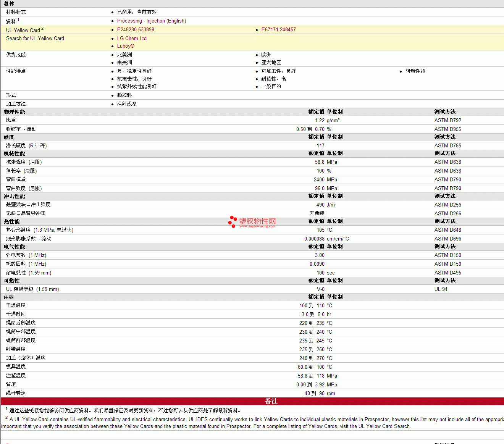Click the 耗散因数 value 0.0090
504x444 pixels.
(317, 264)
